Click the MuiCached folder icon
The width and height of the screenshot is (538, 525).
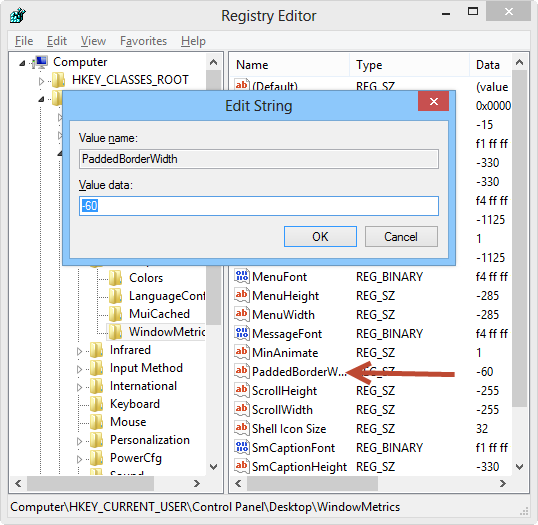tap(116, 314)
